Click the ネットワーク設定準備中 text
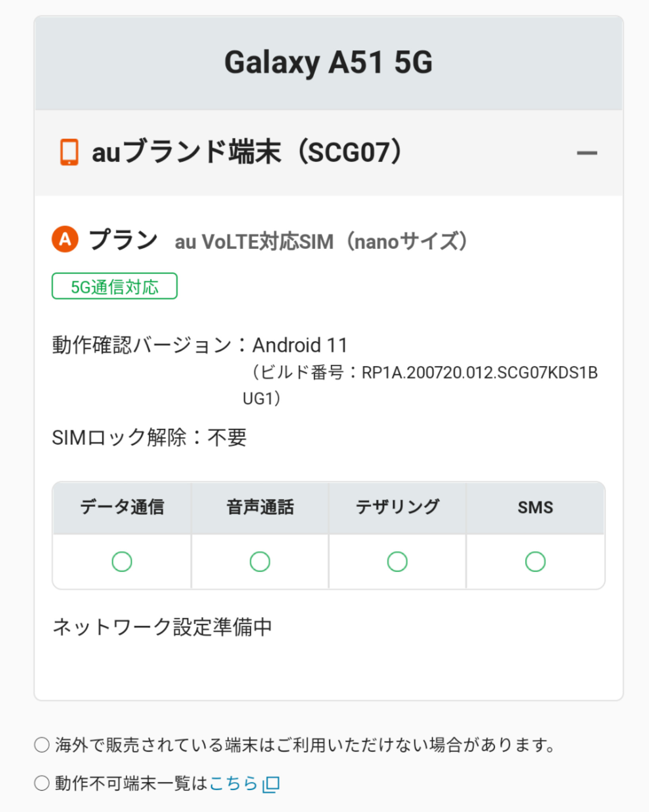The image size is (649, 812). [x=162, y=627]
